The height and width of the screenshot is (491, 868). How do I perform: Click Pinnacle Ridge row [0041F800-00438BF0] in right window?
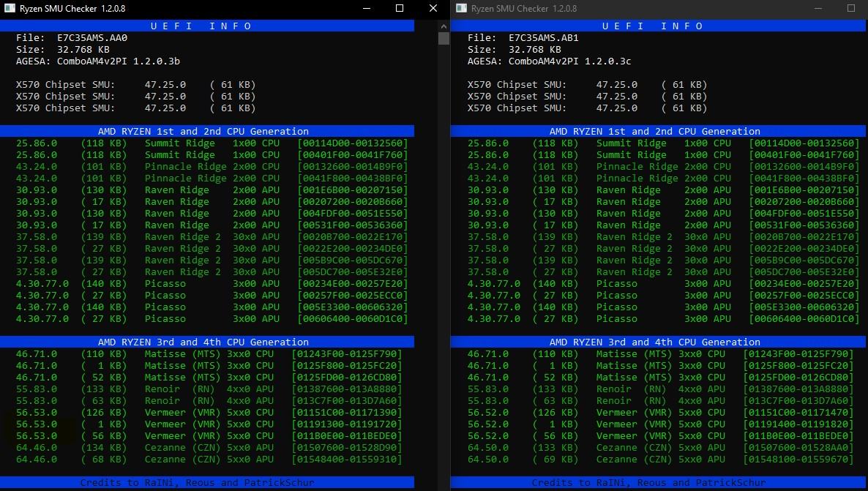(x=664, y=179)
